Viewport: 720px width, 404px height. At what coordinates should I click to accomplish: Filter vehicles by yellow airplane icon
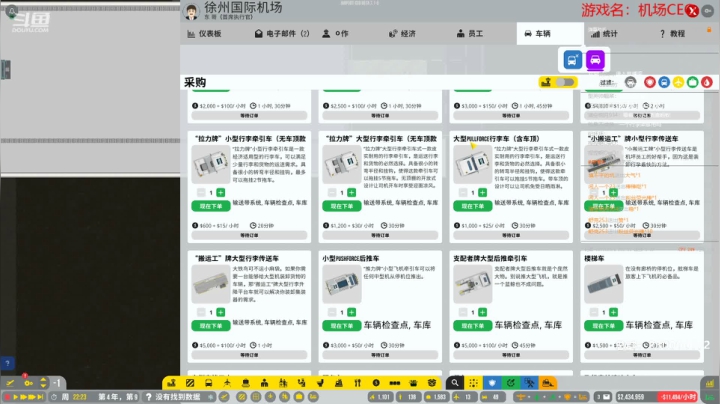(678, 82)
